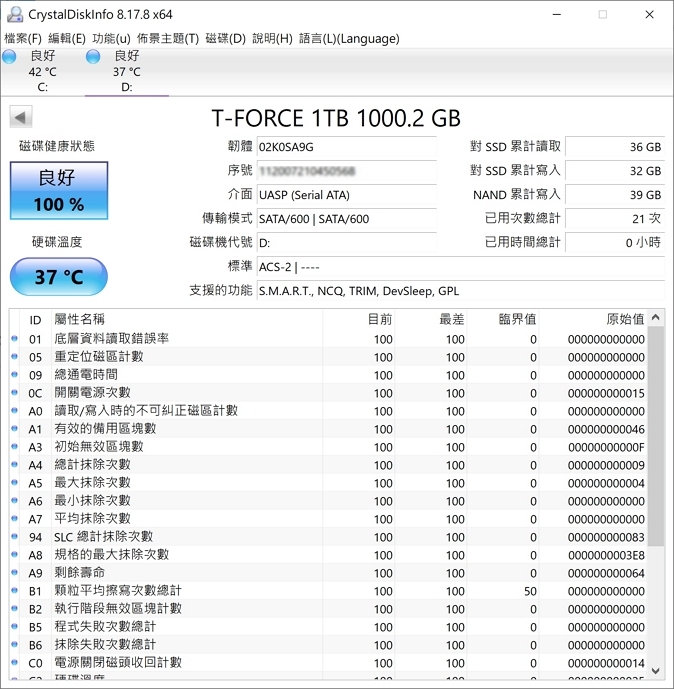674x689 pixels.
Task: Open the 編輯(E) menu
Action: coord(67,38)
